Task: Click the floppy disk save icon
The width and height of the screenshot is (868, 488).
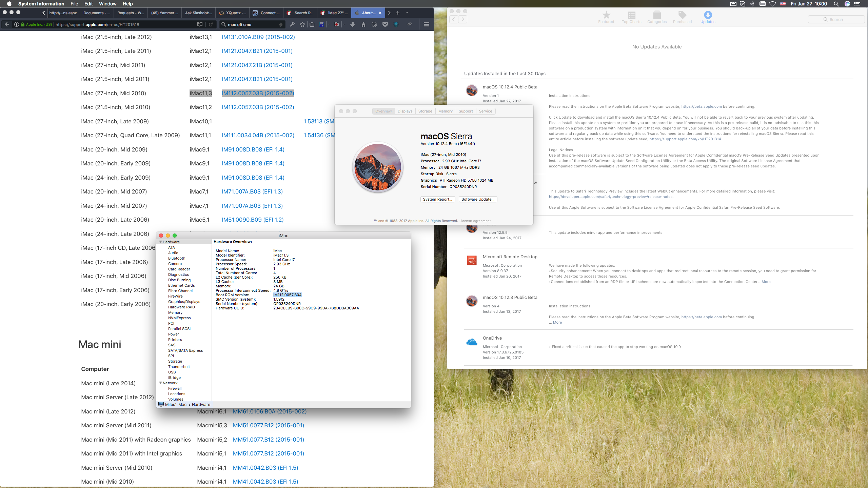Action: (322, 24)
